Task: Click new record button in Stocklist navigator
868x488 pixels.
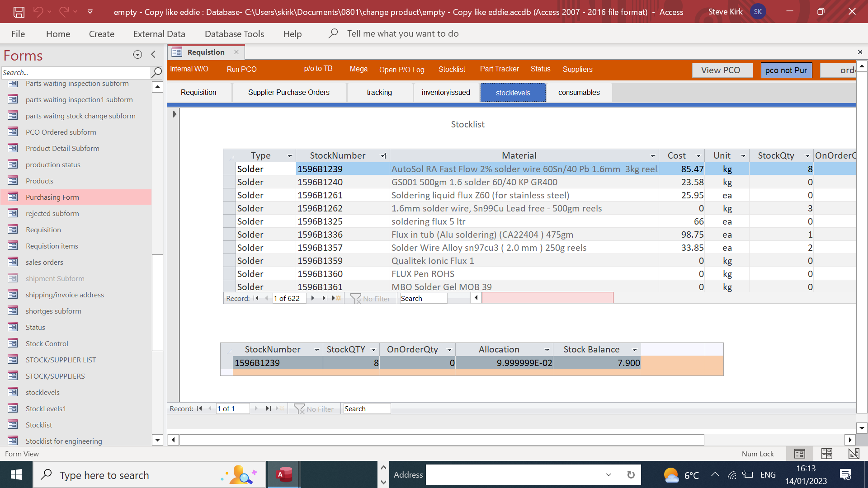Action: point(337,298)
